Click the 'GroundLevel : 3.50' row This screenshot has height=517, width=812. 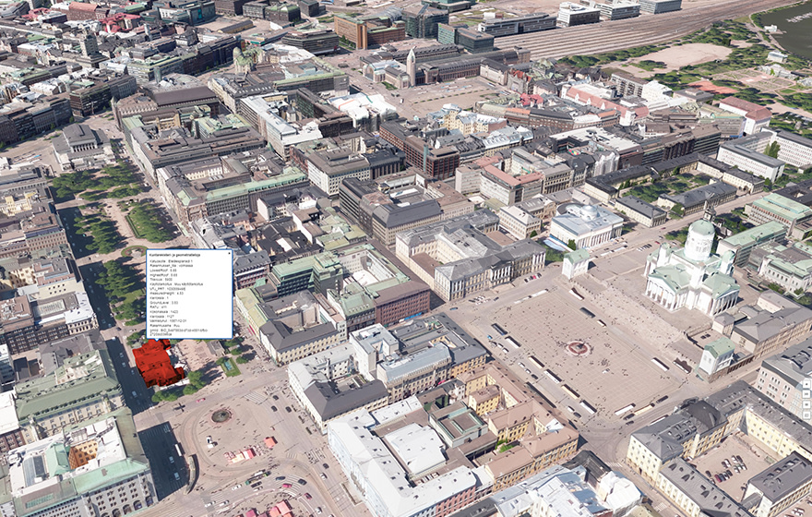164,303
